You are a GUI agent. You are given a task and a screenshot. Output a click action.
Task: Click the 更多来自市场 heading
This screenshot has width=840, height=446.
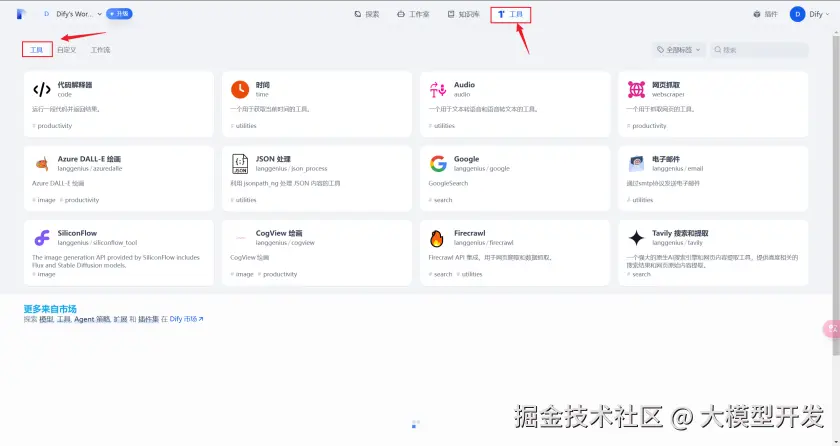(50, 309)
